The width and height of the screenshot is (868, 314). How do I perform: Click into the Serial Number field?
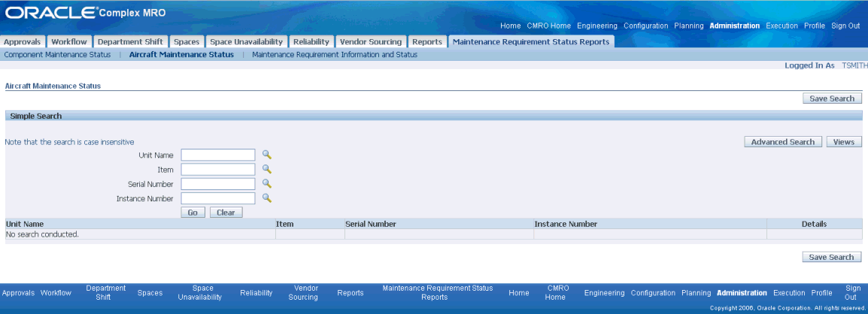pos(218,184)
